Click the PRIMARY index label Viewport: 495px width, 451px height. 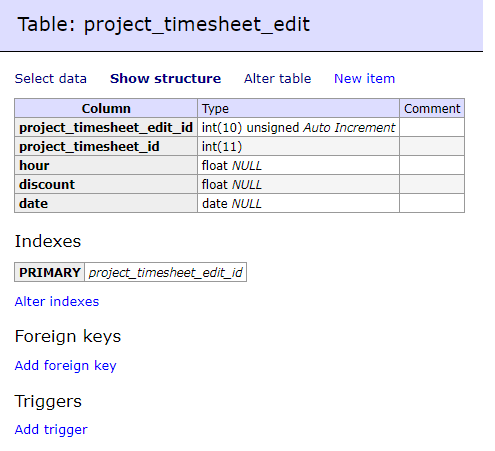50,272
